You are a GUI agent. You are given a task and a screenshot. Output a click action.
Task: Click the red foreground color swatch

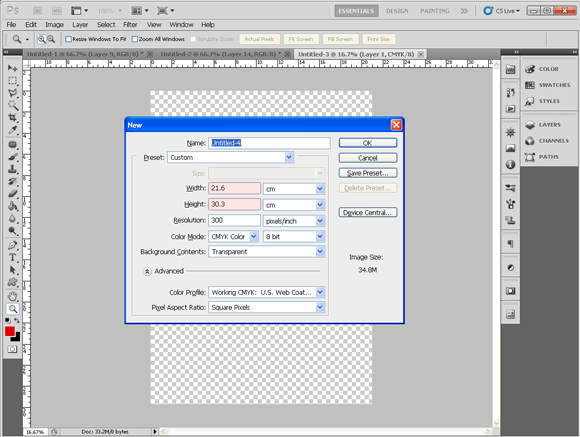(x=9, y=331)
